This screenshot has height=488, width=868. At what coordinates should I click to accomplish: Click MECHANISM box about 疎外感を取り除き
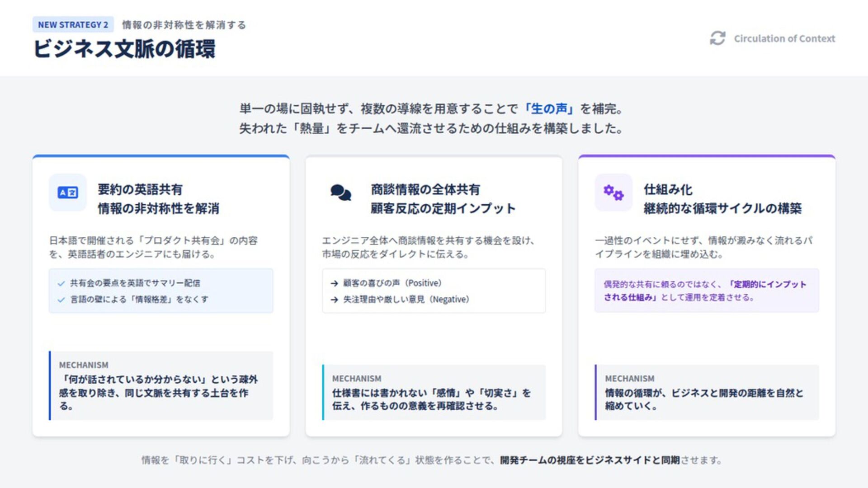click(x=161, y=386)
